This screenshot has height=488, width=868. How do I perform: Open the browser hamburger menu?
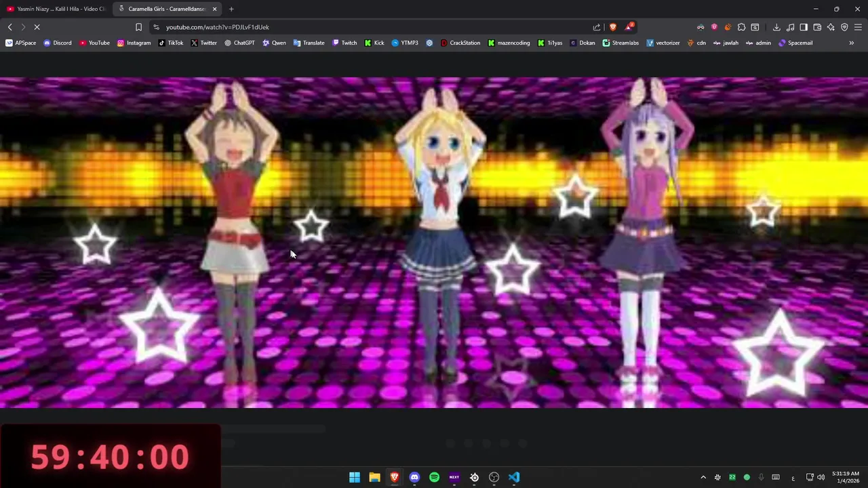pyautogui.click(x=858, y=27)
